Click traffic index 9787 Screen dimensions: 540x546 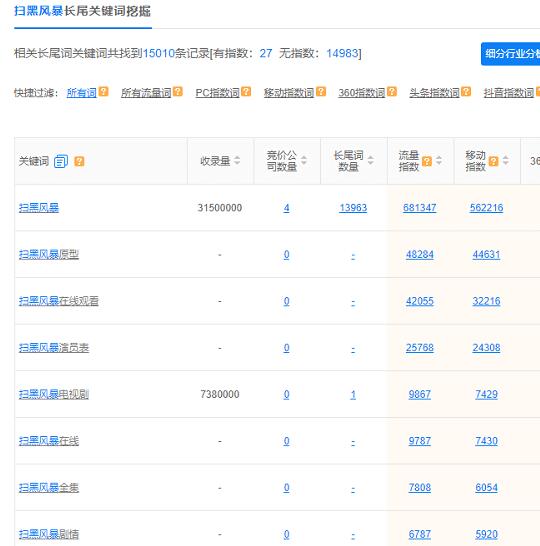[420, 441]
